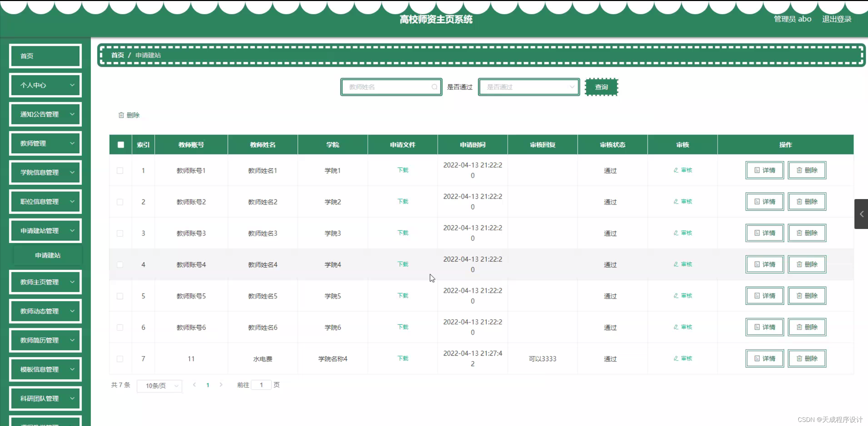Expand the 教师主页管理 sidebar menu
The image size is (868, 426).
coord(45,282)
